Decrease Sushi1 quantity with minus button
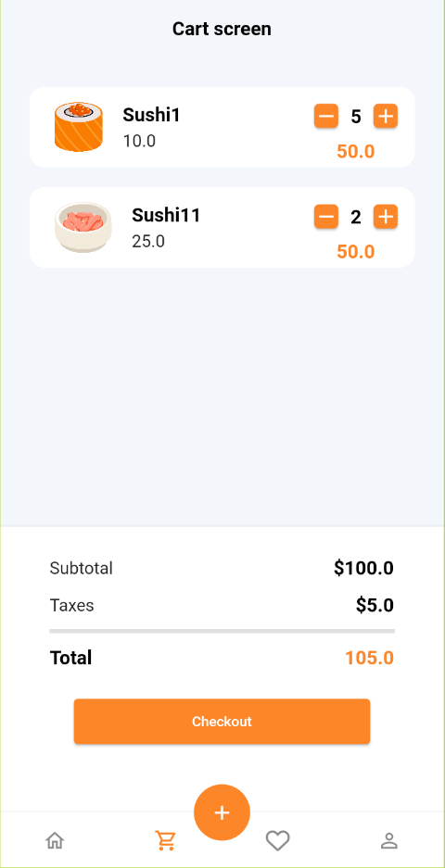The width and height of the screenshot is (445, 868). pos(326,116)
